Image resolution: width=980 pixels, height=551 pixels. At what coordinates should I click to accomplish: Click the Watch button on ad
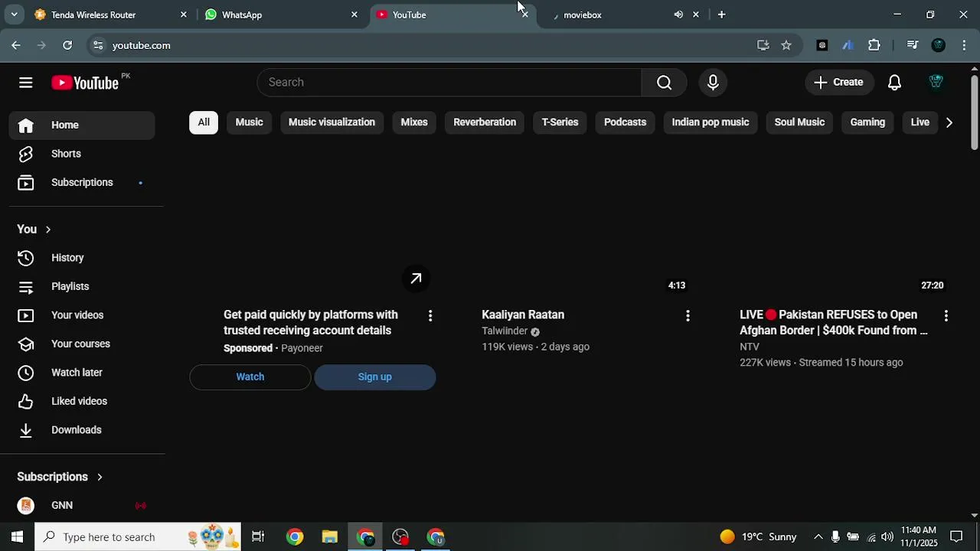click(x=250, y=377)
